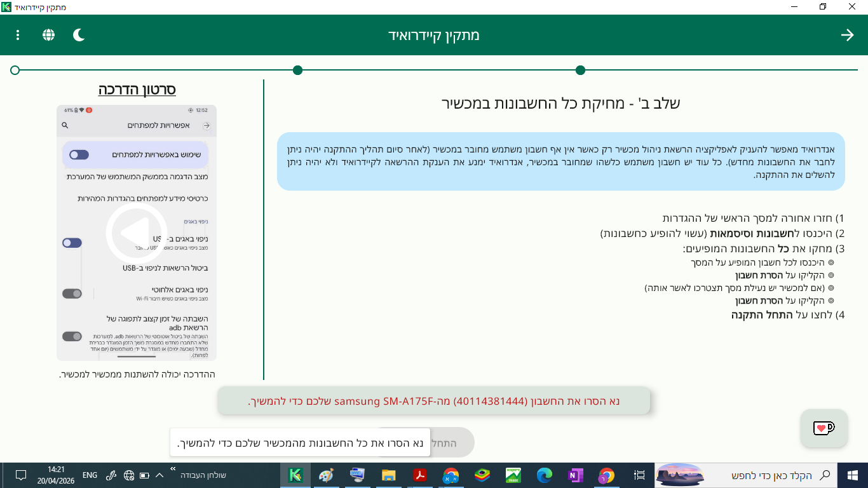
Task: Expand the 'שולחן העבודה' taskbar toolbar chevron
Action: pos(173,469)
